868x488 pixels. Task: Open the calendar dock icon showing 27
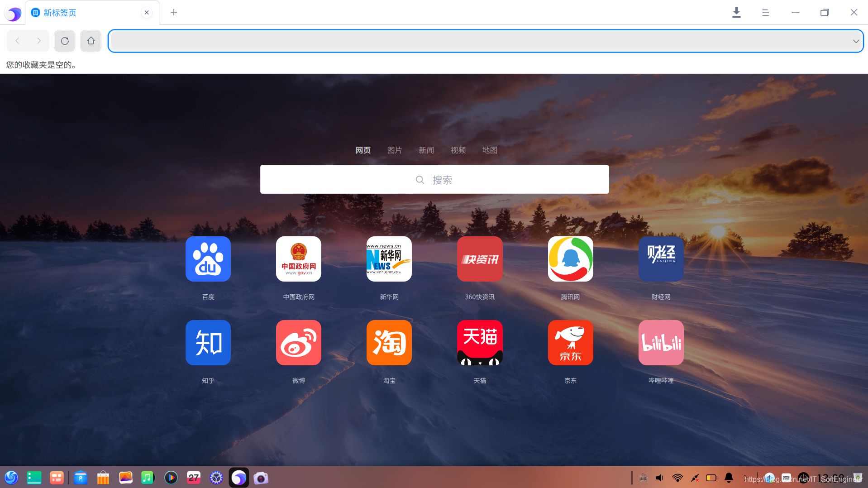[x=194, y=478]
